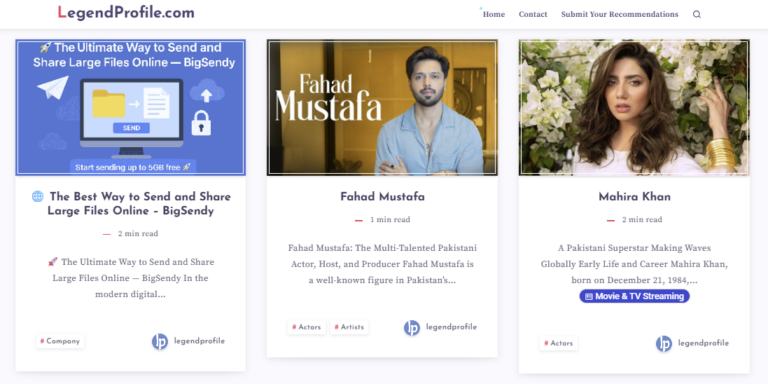Click the Fahad Mustafa excerpt text

[383, 264]
